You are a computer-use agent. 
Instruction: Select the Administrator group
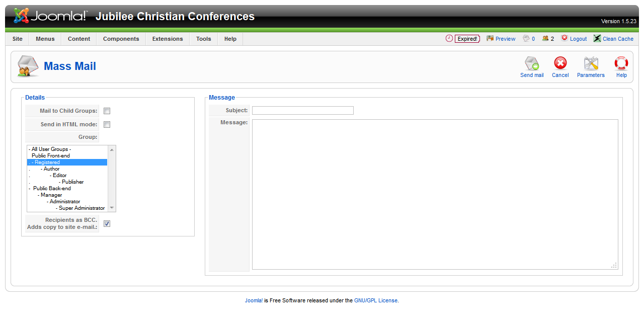click(67, 201)
